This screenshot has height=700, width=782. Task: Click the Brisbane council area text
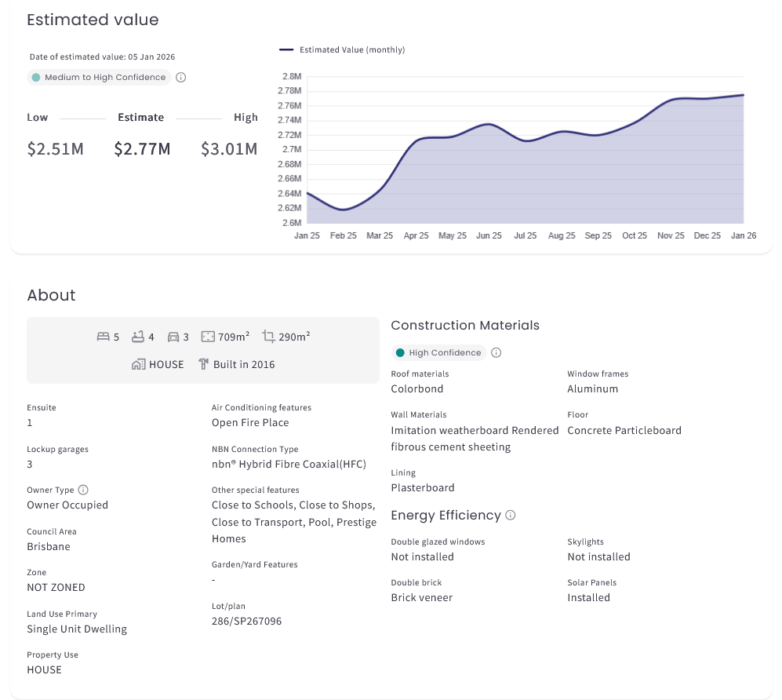coord(49,546)
